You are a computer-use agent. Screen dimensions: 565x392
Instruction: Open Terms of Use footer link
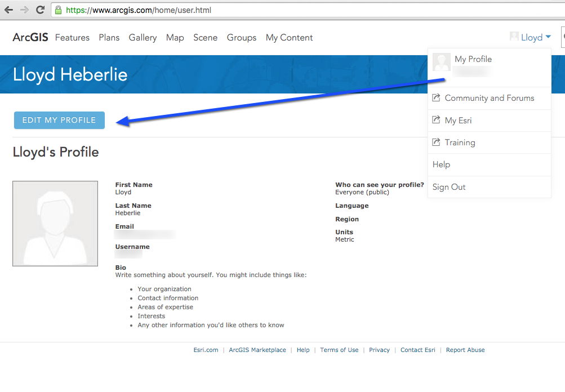coord(339,350)
